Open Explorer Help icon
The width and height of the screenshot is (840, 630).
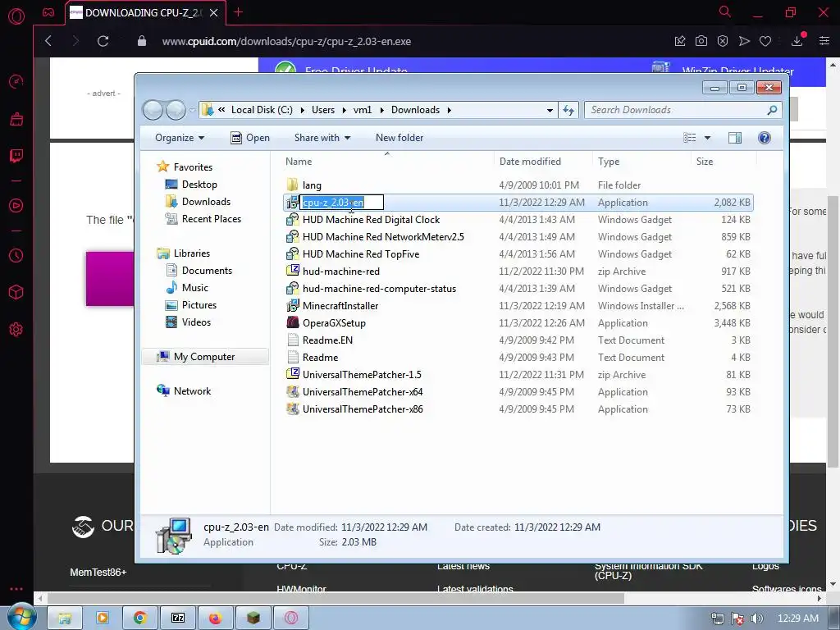pos(765,138)
